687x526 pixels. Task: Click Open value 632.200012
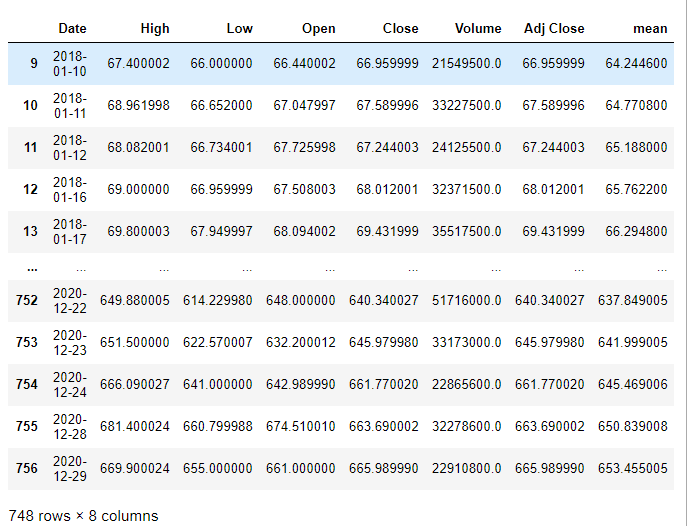tap(301, 342)
